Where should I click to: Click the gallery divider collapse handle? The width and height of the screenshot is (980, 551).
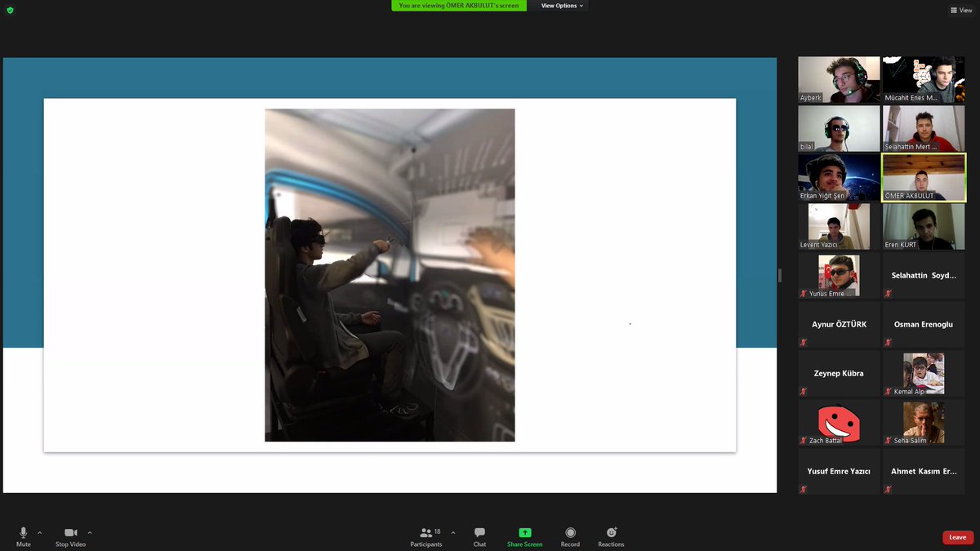780,275
